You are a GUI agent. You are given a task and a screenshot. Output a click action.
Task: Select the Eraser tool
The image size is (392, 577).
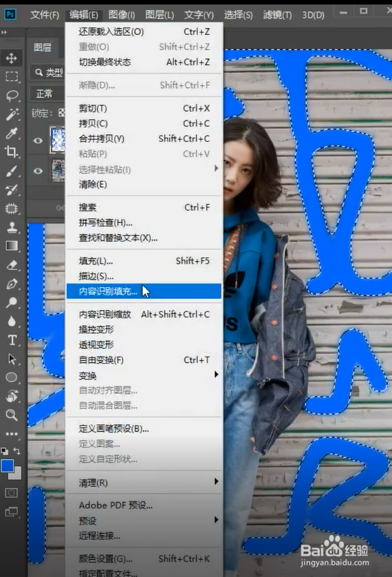[12, 265]
